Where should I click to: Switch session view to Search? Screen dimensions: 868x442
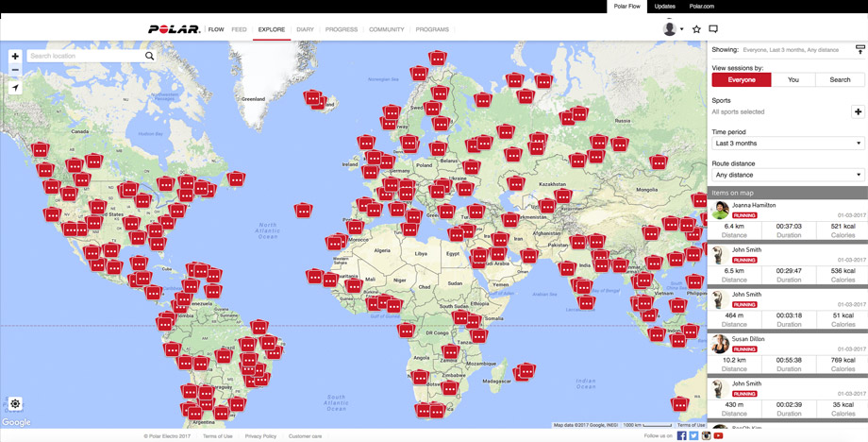[x=840, y=80]
